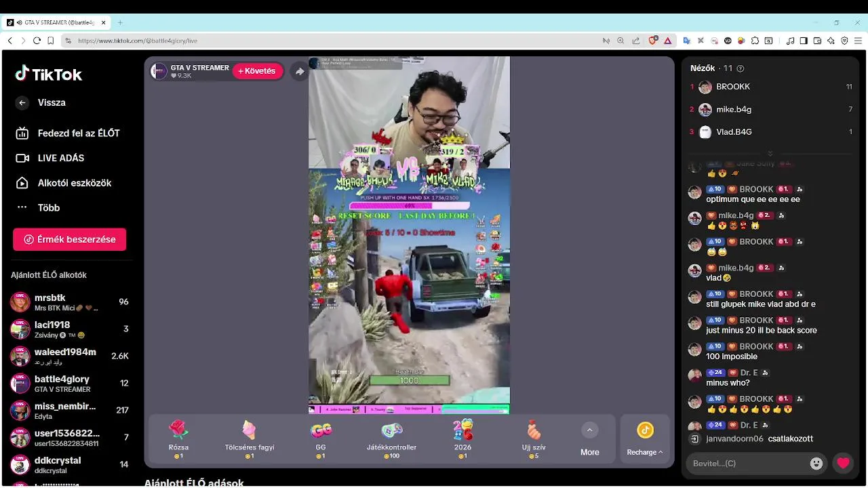The width and height of the screenshot is (868, 488).
Task: Open Brave Shields lion icon
Action: [x=653, y=41]
